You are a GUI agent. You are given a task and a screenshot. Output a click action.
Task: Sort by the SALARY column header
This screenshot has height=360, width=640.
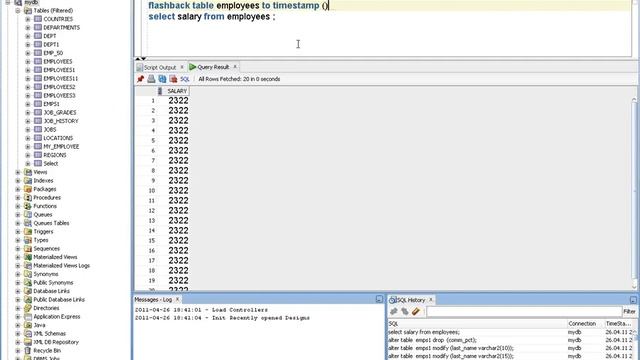tap(173, 91)
